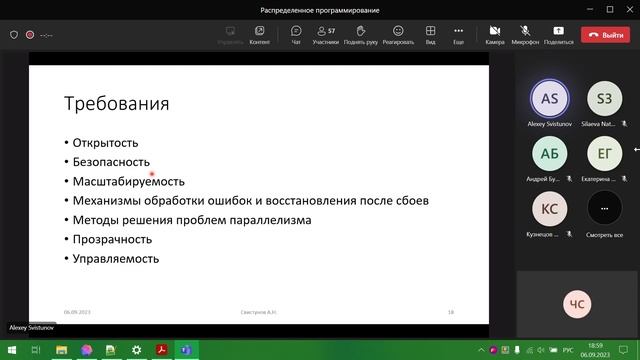Viewport: 640px width, 360px height.
Task: Unmute the Микрофон (microphone)
Action: (x=525, y=35)
